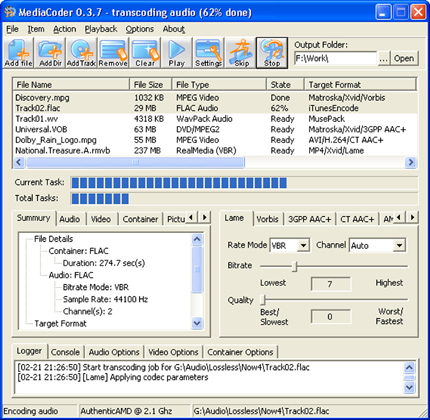Select Target Format tree node

tap(60, 324)
